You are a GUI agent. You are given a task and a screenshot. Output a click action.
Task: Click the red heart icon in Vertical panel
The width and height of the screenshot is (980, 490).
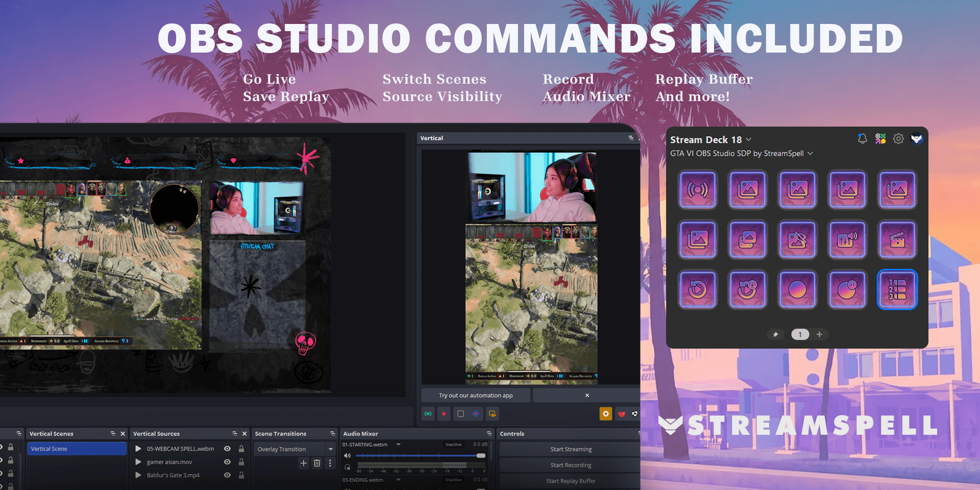(x=621, y=414)
